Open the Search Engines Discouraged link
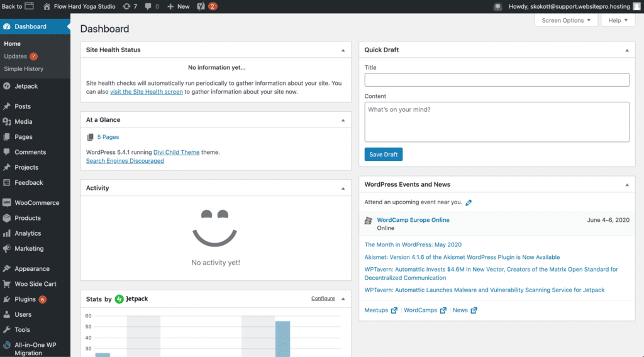This screenshot has width=644, height=357. (x=125, y=161)
